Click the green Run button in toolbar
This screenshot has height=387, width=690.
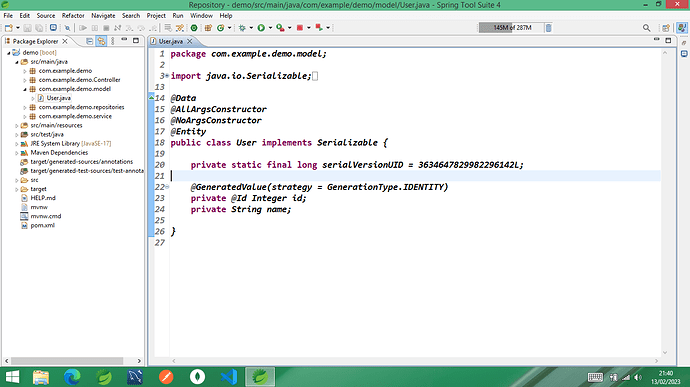click(x=261, y=28)
